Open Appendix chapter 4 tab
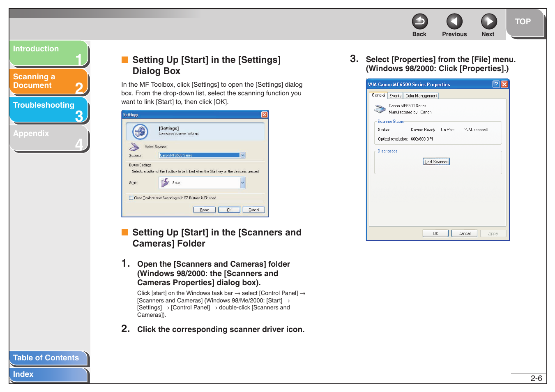 tap(48, 138)
